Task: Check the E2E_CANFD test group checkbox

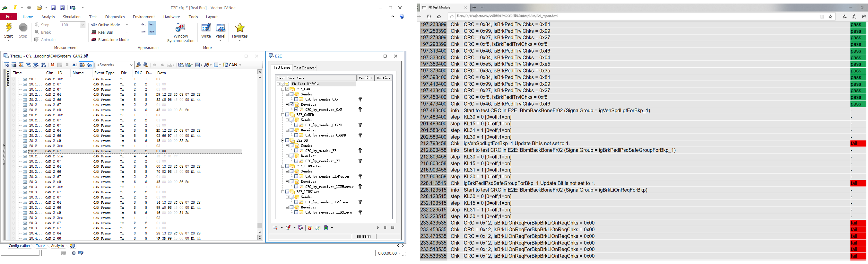Action: click(x=287, y=115)
